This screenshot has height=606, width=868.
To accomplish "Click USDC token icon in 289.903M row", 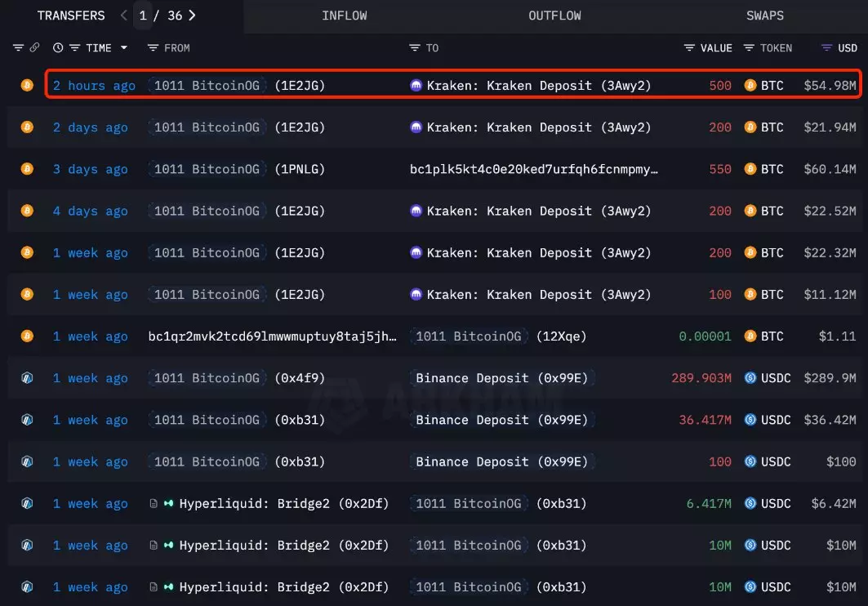I will point(750,378).
